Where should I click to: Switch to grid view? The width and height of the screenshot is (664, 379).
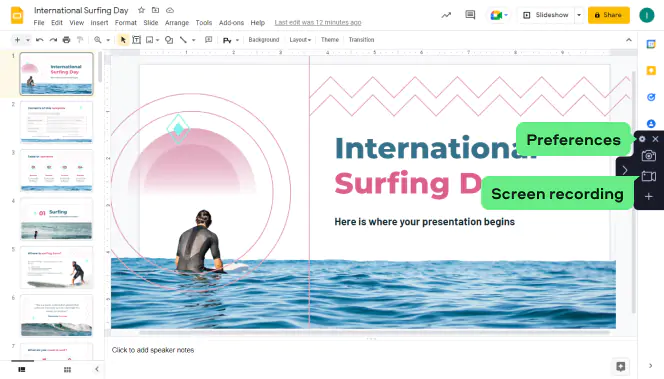point(67,370)
